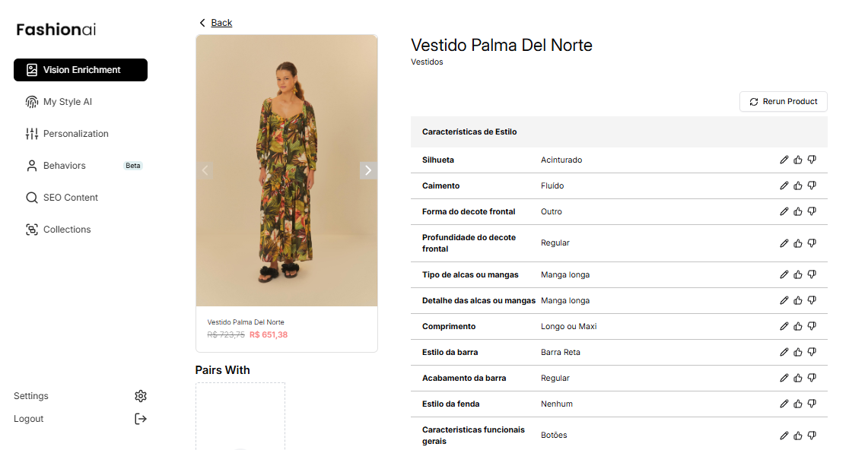
Task: Go to previous image using left chevron
Action: coord(205,170)
